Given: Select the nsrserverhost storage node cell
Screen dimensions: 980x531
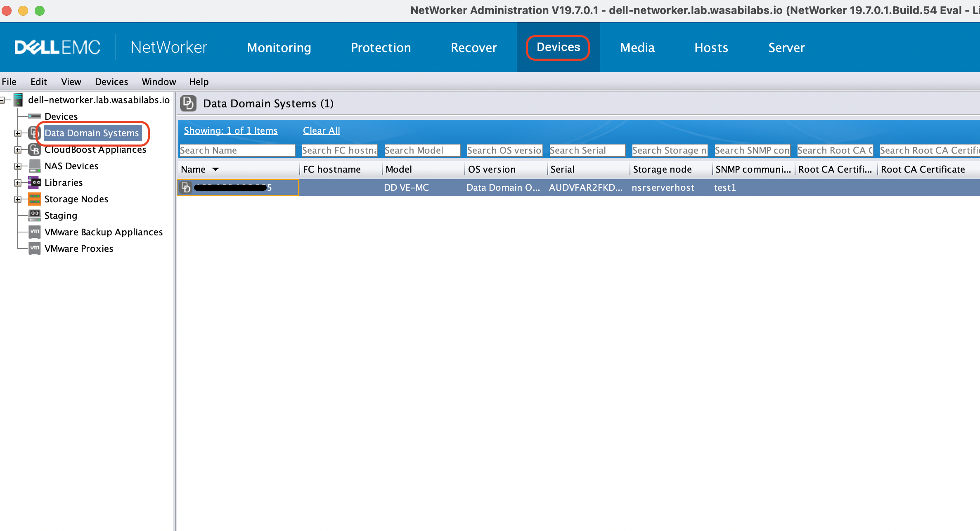Looking at the screenshot, I should (x=671, y=187).
